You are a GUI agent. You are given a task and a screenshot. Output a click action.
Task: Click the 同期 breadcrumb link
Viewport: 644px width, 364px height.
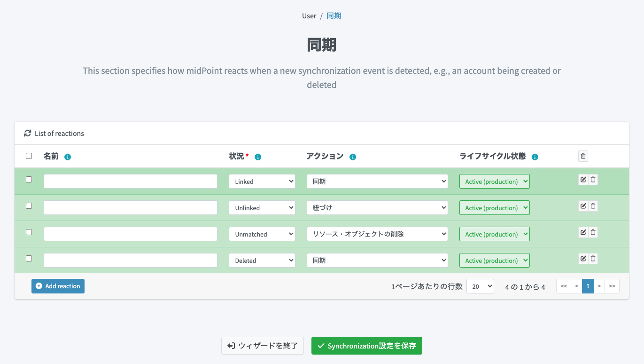(334, 16)
